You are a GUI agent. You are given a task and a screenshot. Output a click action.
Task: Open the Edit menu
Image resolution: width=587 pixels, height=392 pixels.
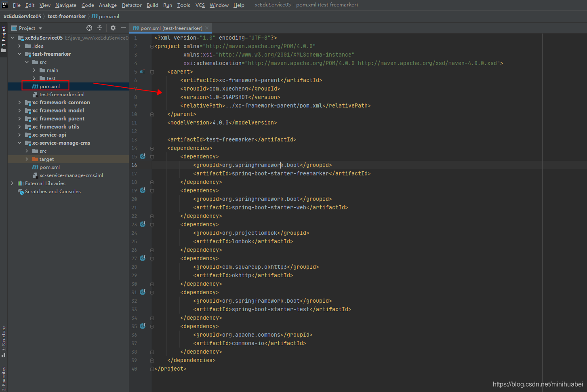[x=30, y=5]
